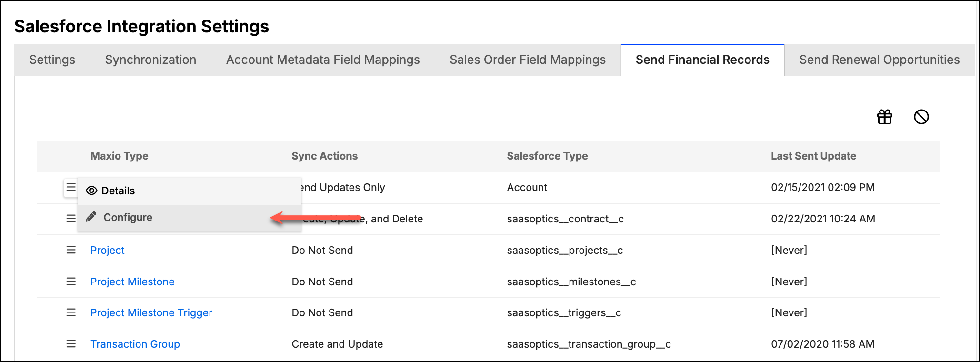Click the Sync Actions column header
The width and height of the screenshot is (980, 362).
(x=325, y=156)
